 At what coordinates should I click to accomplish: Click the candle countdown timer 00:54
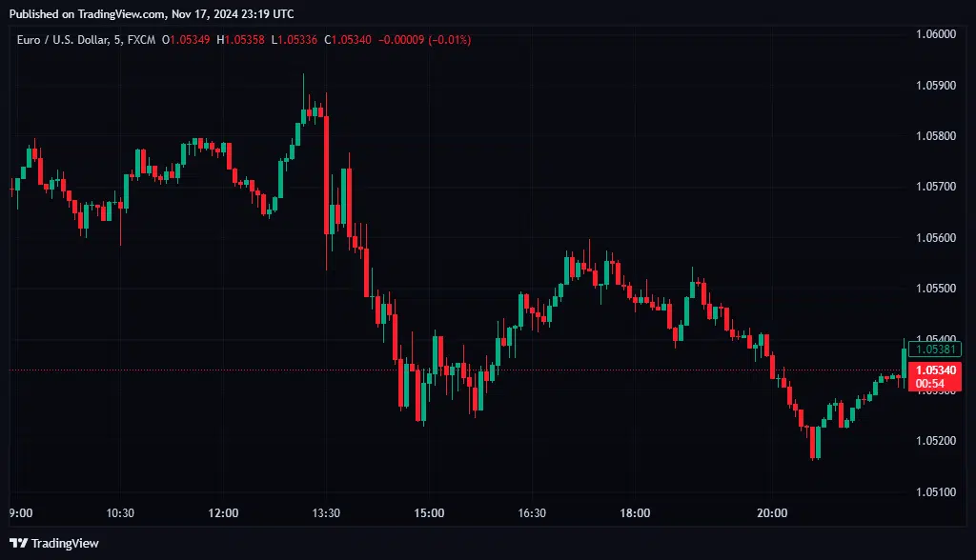[x=930, y=384]
